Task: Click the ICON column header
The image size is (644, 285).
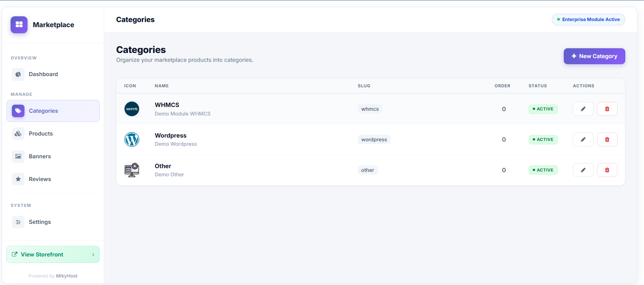Action: 130,86
